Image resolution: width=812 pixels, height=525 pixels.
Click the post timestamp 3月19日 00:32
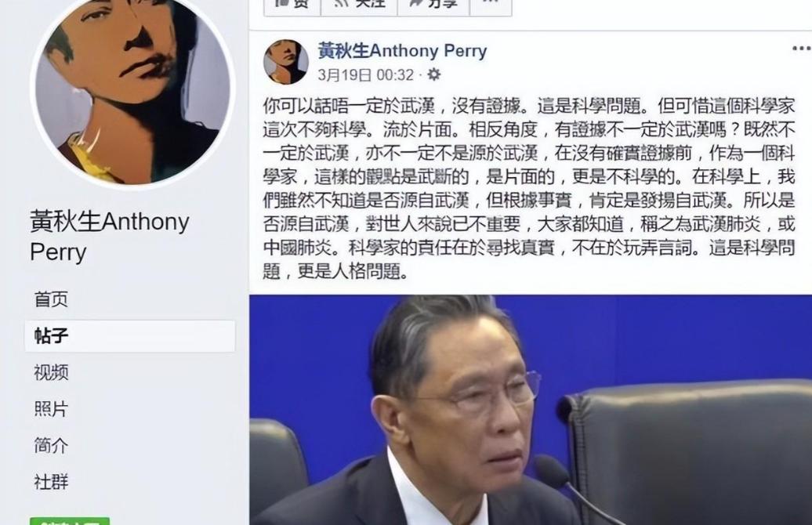click(365, 75)
